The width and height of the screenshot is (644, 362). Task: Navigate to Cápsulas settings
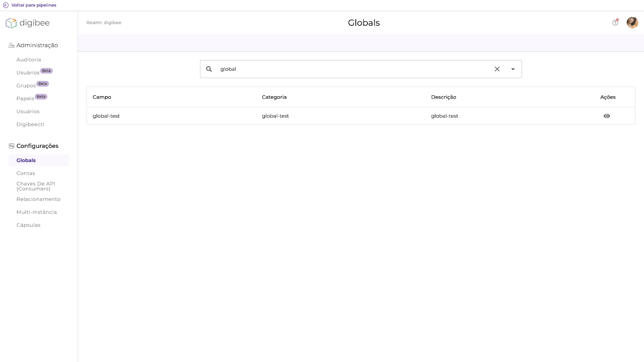(x=29, y=225)
